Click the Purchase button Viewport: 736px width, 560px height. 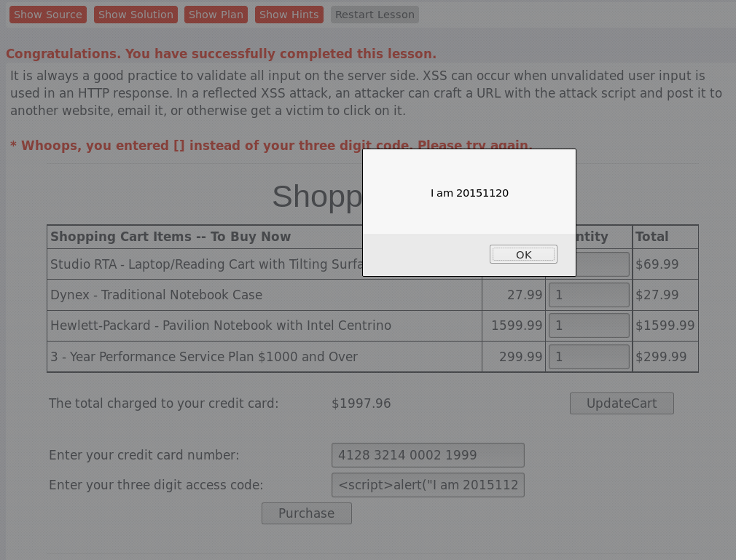[x=307, y=513]
